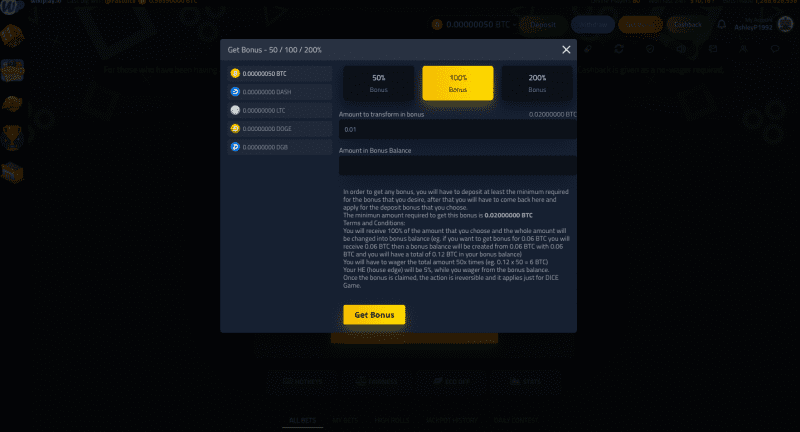Close the Get Bonus dialog
The width and height of the screenshot is (800, 432).
566,49
